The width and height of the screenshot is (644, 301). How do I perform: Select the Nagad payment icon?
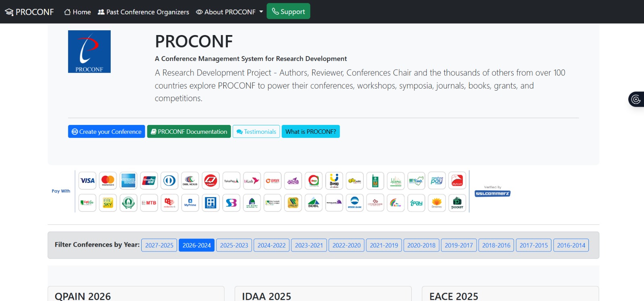point(272,181)
